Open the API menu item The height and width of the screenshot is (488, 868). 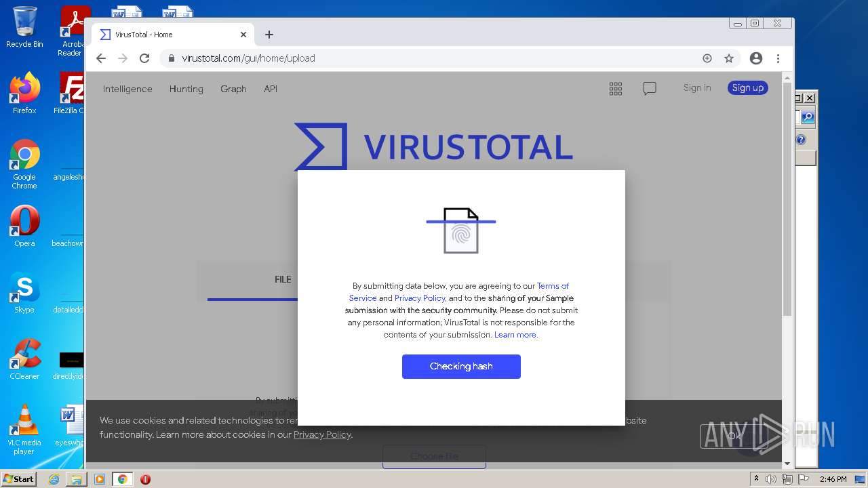click(271, 89)
